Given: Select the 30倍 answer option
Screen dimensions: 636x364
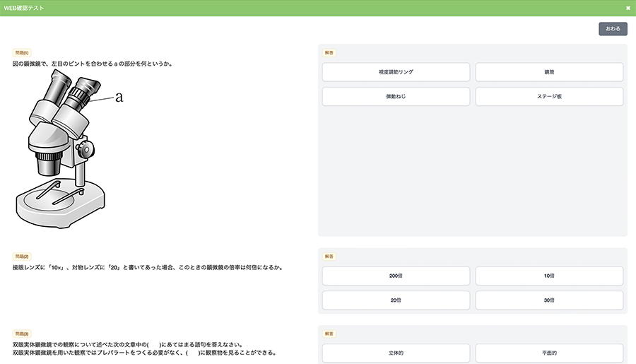Looking at the screenshot, I should [549, 300].
